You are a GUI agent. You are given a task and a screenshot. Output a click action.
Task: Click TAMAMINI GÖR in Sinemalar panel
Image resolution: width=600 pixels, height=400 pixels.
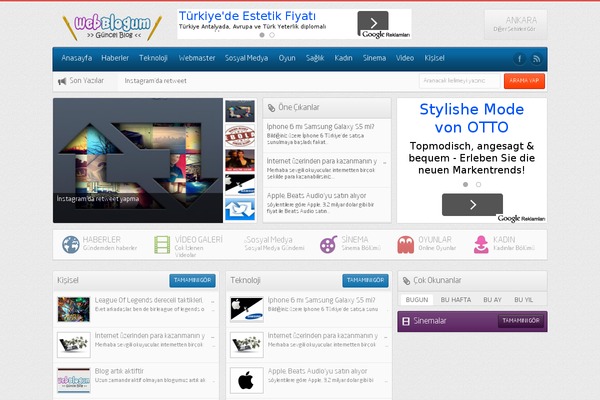coord(521,321)
